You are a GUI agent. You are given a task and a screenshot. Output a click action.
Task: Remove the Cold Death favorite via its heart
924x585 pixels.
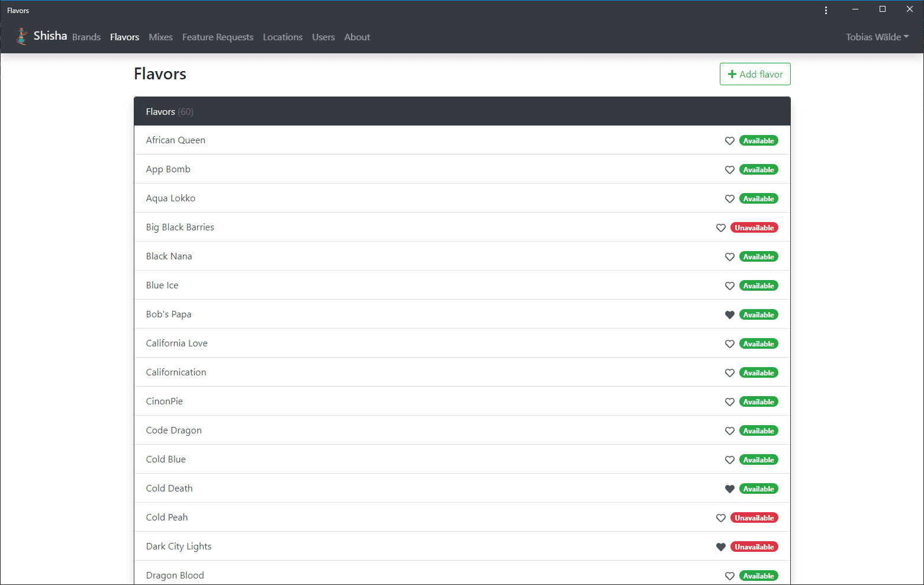730,489
